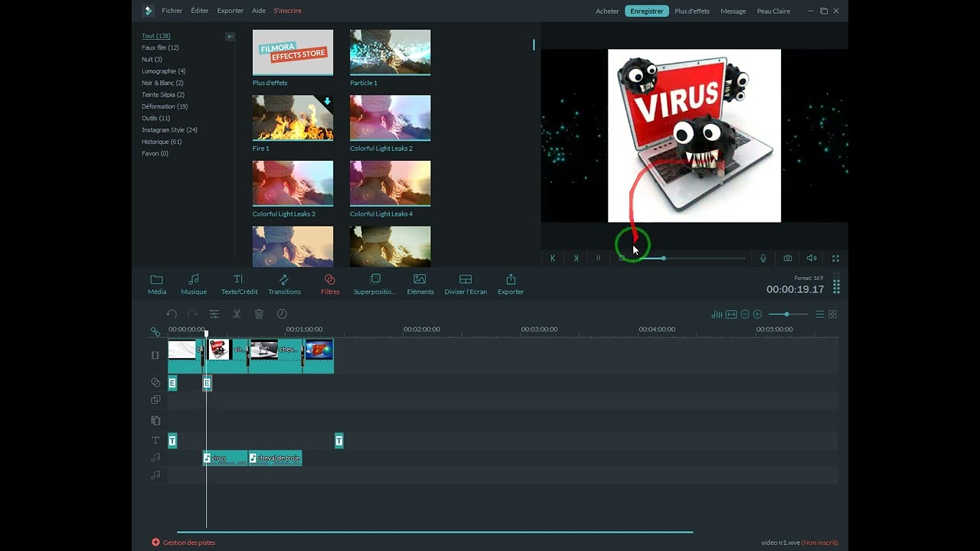
Task: Select the Filtres tab
Action: click(x=330, y=284)
